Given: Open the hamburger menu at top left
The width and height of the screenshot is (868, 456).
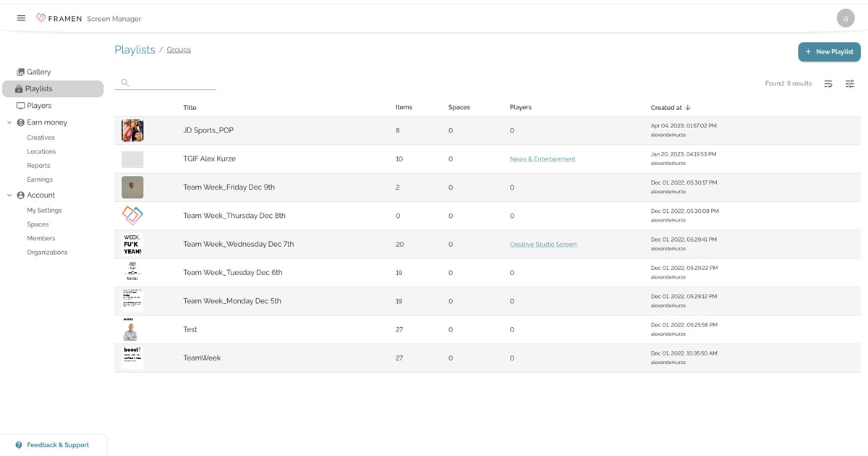Looking at the screenshot, I should (21, 17).
